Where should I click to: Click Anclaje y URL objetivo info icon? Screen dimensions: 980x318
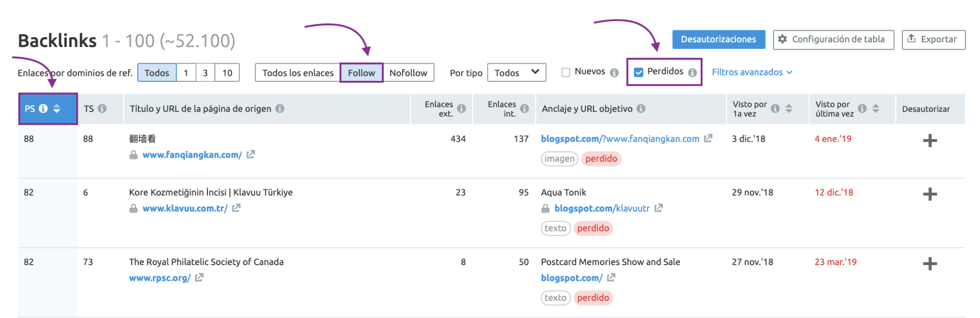tap(641, 108)
